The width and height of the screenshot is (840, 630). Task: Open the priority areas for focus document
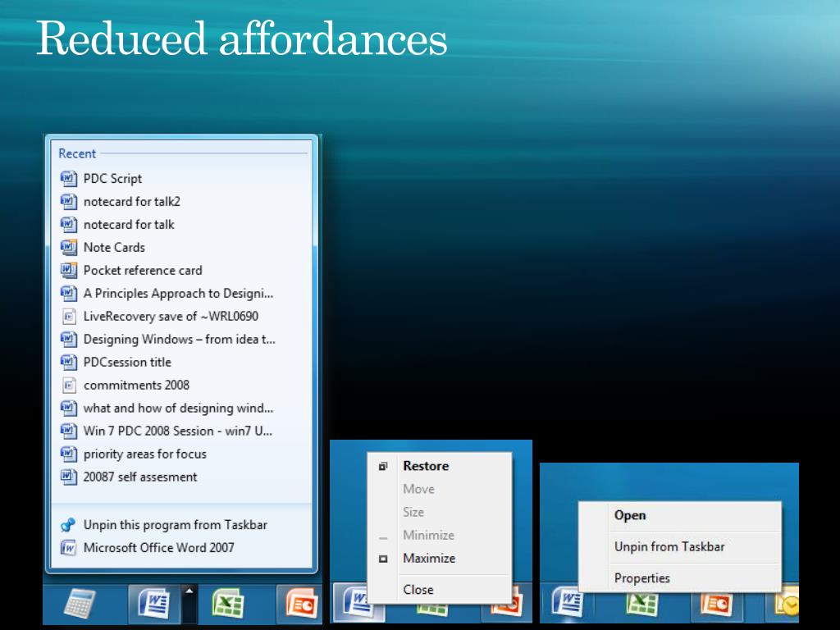pos(181,454)
